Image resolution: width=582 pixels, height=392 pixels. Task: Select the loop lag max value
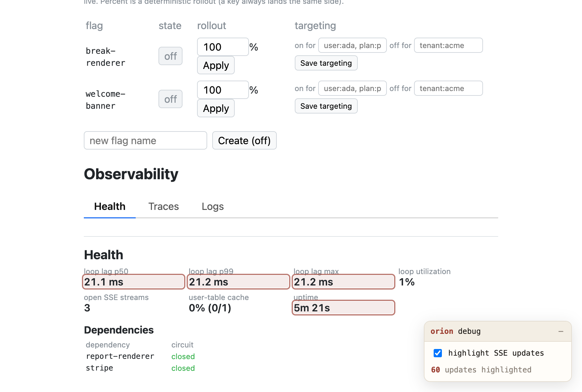point(343,282)
